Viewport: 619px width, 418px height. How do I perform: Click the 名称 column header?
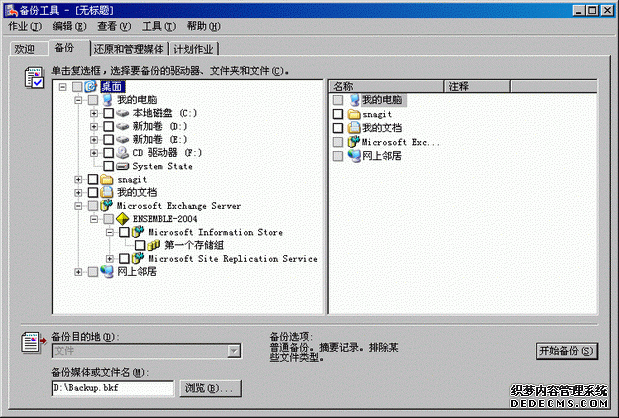[x=387, y=86]
